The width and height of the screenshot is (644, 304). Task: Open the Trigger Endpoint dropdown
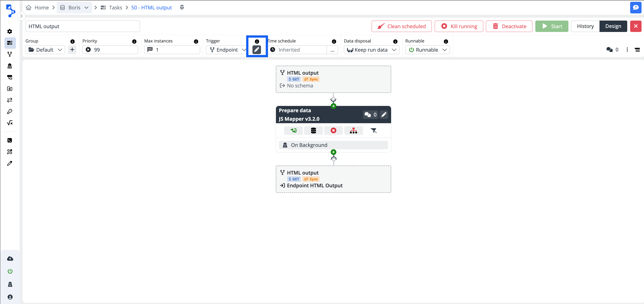[x=227, y=50]
